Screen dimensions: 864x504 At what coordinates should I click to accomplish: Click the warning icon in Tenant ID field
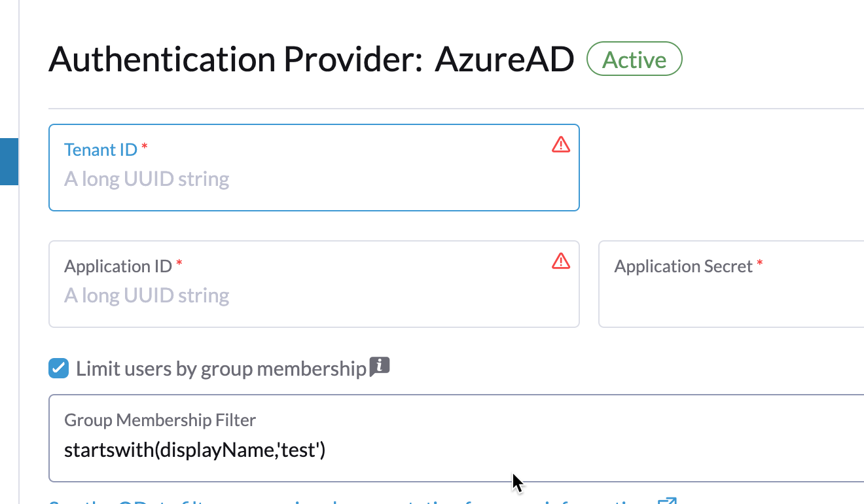pyautogui.click(x=561, y=145)
